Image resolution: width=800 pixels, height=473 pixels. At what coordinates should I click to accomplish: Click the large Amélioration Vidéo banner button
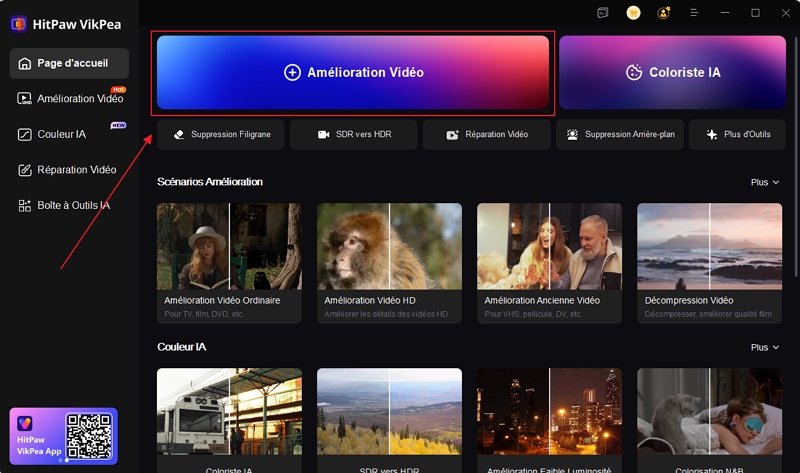point(353,73)
